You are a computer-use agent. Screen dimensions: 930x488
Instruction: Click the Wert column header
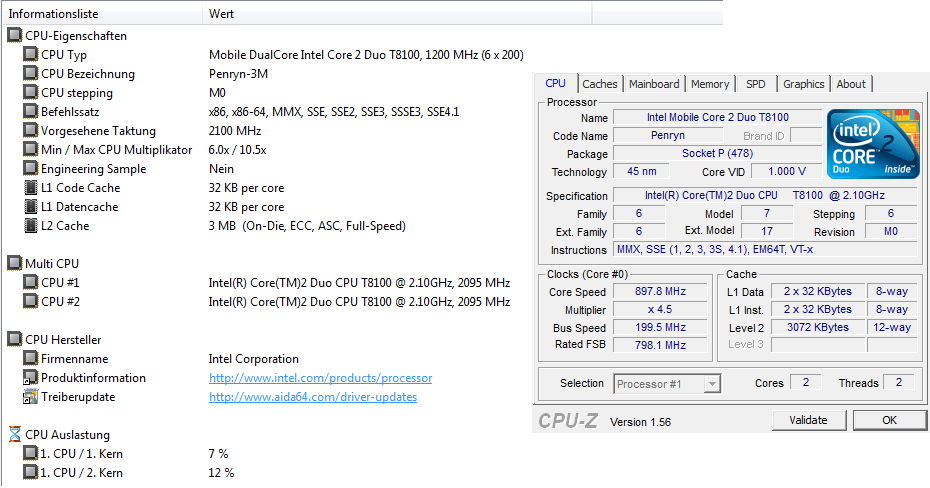pyautogui.click(x=397, y=14)
